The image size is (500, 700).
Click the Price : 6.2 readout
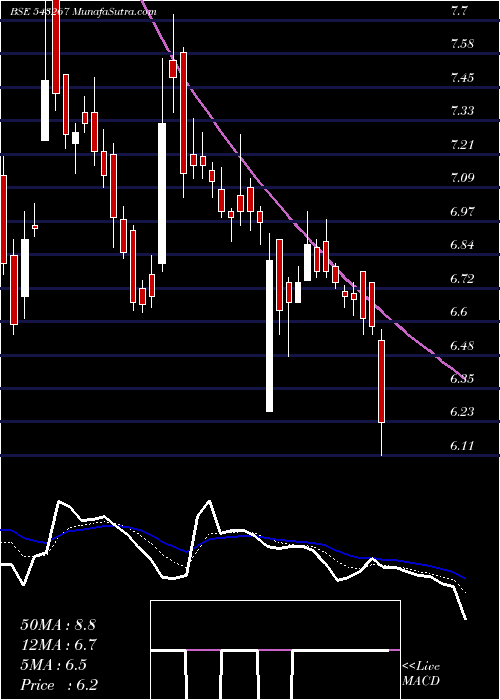pos(59,685)
